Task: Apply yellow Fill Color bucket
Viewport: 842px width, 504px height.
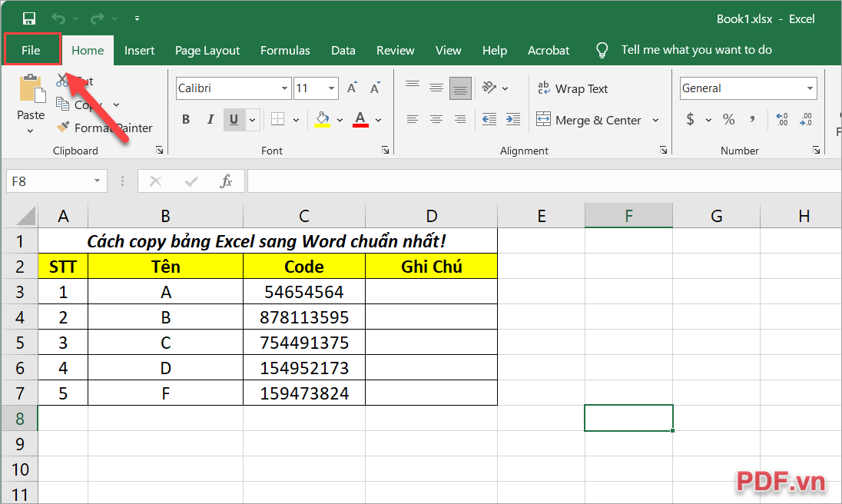Action: pyautogui.click(x=322, y=119)
